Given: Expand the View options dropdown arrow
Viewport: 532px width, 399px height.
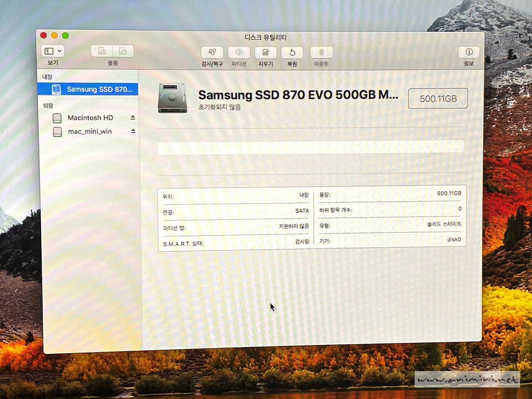Looking at the screenshot, I should click(60, 51).
